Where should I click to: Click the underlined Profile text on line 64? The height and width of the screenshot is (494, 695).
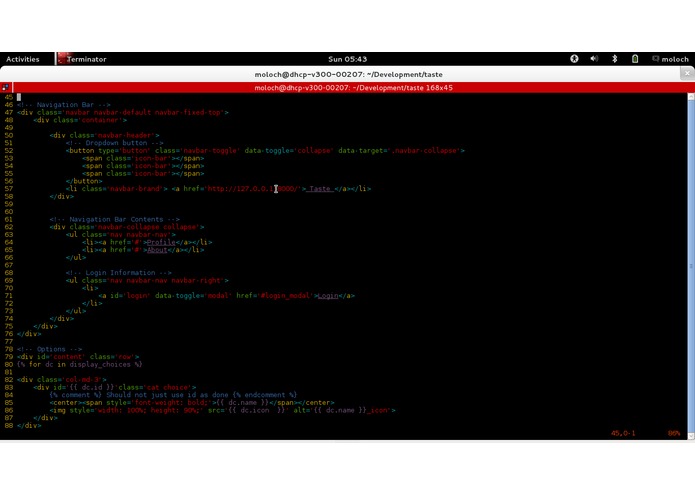[161, 242]
